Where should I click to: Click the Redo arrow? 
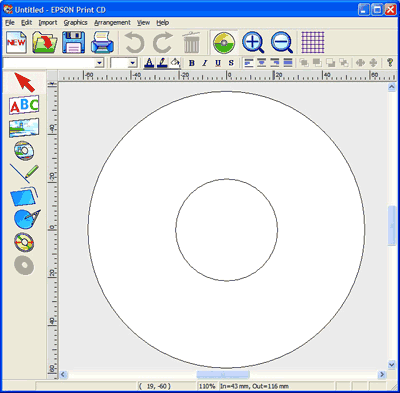[x=163, y=42]
